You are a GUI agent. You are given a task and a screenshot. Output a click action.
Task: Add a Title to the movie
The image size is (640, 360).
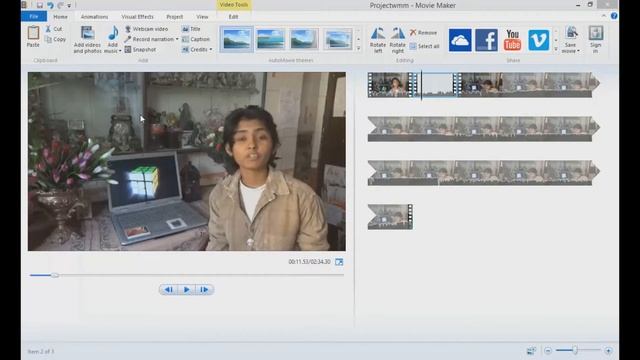tap(191, 29)
